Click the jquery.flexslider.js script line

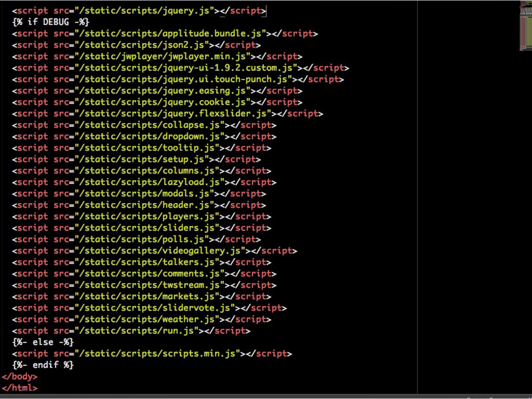point(168,114)
